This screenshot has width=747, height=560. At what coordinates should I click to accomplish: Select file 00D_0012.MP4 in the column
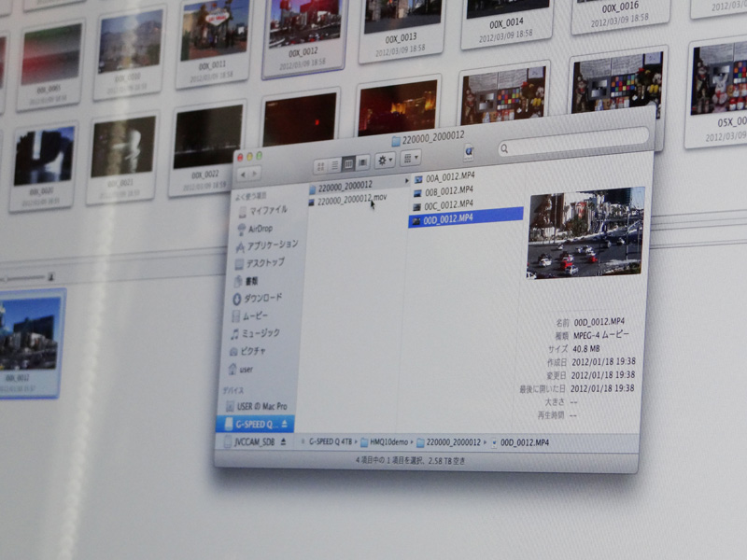(x=465, y=218)
